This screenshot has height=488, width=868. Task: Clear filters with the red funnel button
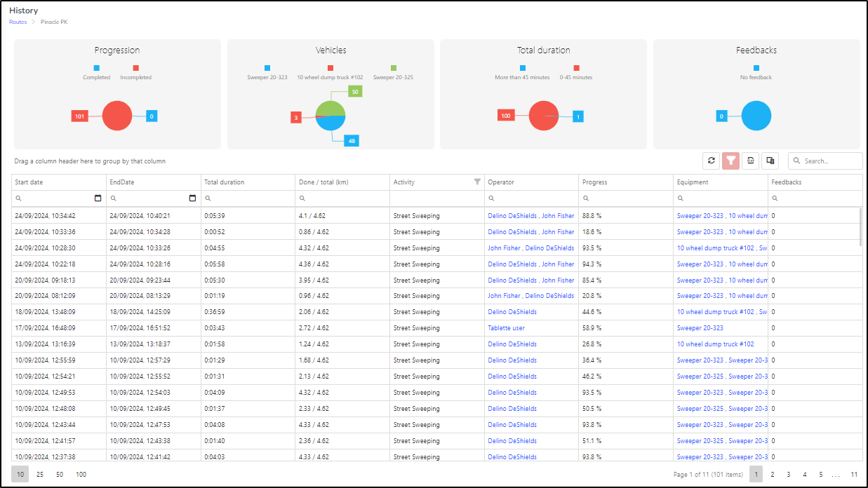(731, 161)
